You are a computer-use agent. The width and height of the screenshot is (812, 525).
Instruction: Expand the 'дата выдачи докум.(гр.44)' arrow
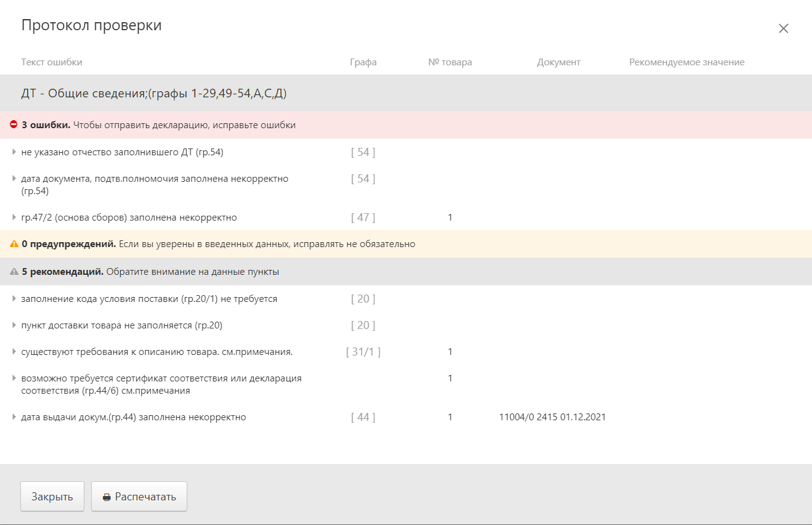pos(14,417)
